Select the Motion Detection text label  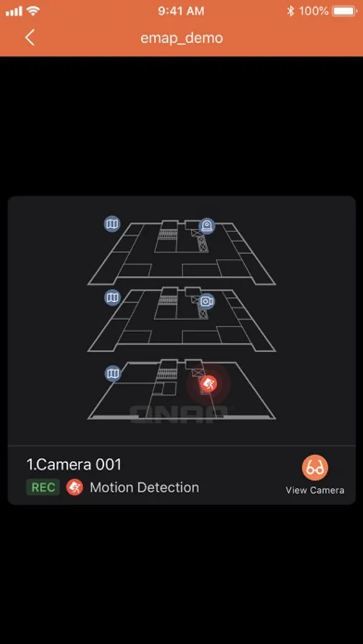click(x=145, y=487)
